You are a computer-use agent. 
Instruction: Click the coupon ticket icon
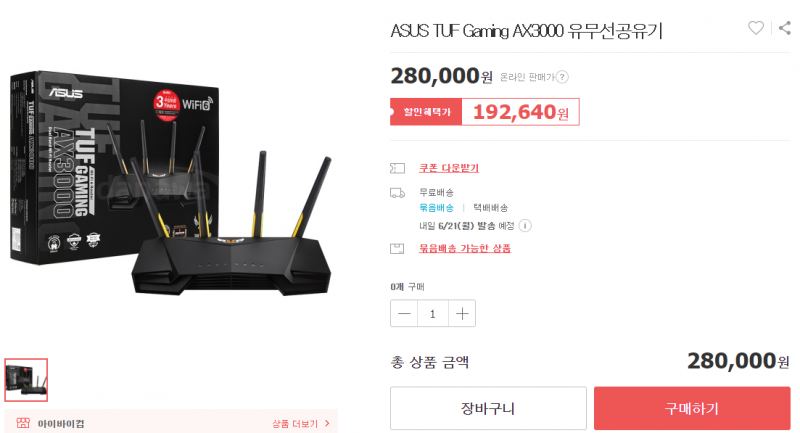click(397, 168)
